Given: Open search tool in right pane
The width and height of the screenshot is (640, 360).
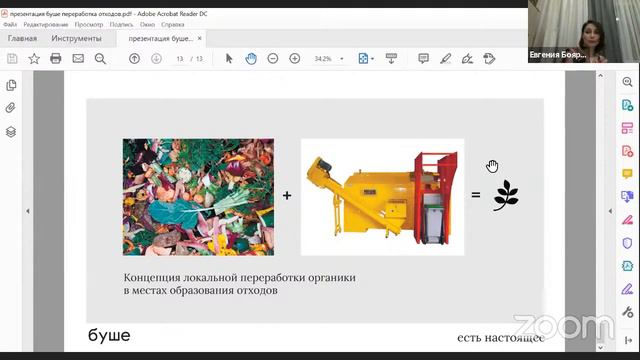Looking at the screenshot, I should 627,82.
